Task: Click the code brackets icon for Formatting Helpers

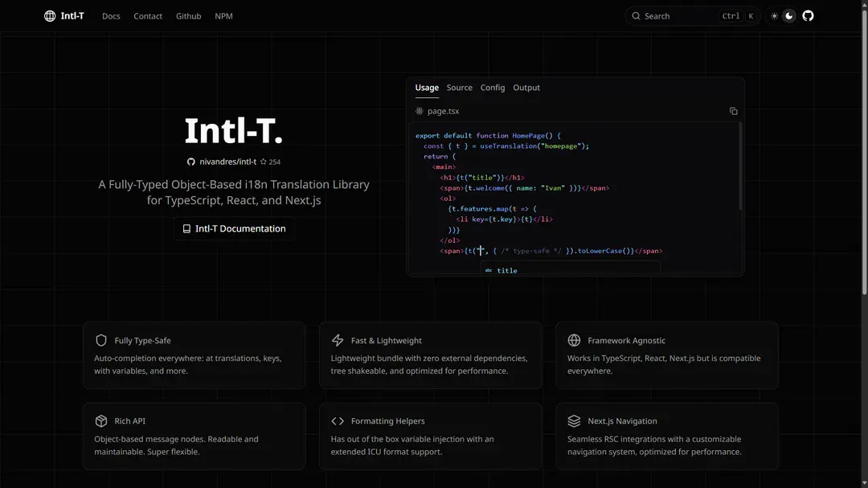Action: (x=337, y=421)
